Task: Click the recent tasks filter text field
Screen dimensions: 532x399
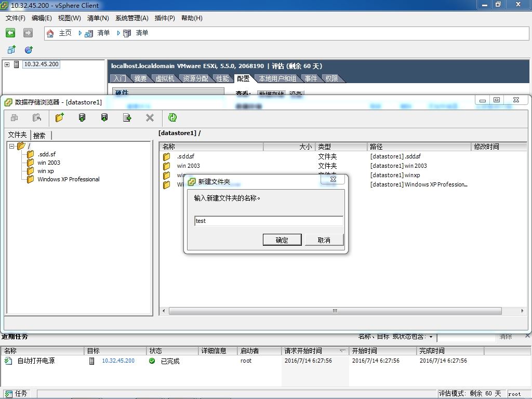Action: click(x=466, y=338)
